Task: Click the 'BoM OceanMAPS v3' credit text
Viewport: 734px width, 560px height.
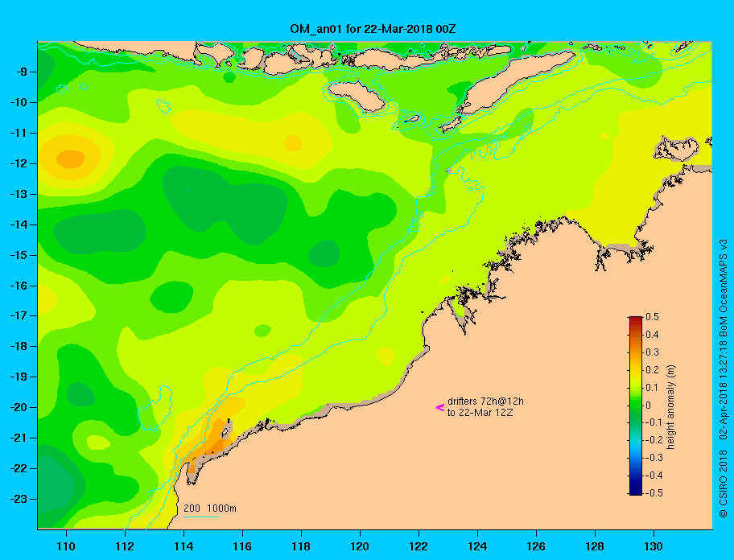Action: pyautogui.click(x=724, y=288)
